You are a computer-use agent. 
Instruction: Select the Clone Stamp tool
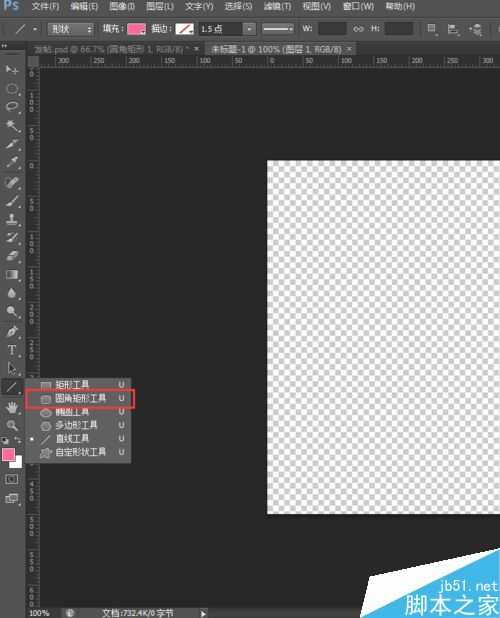click(x=12, y=219)
